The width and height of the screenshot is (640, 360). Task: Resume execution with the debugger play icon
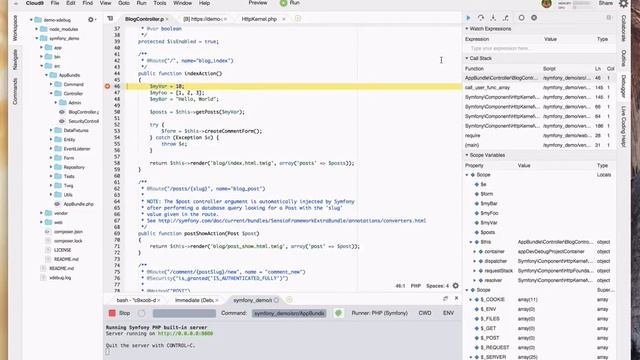[x=468, y=18]
